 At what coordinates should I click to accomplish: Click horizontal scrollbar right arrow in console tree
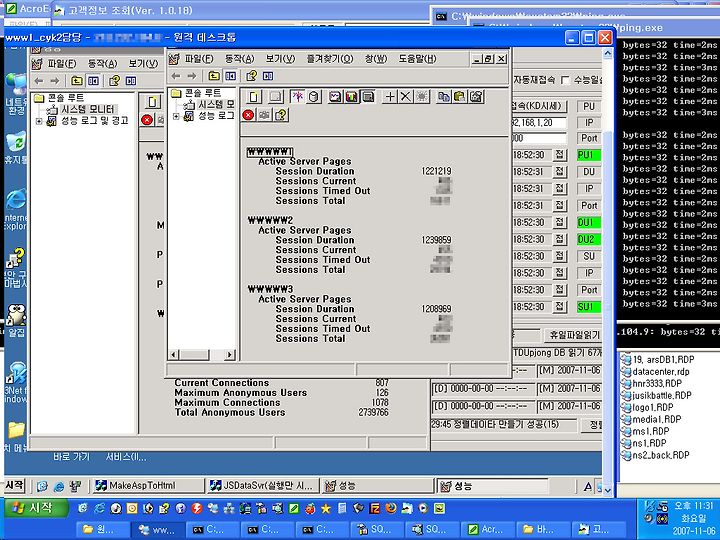tap(230, 354)
